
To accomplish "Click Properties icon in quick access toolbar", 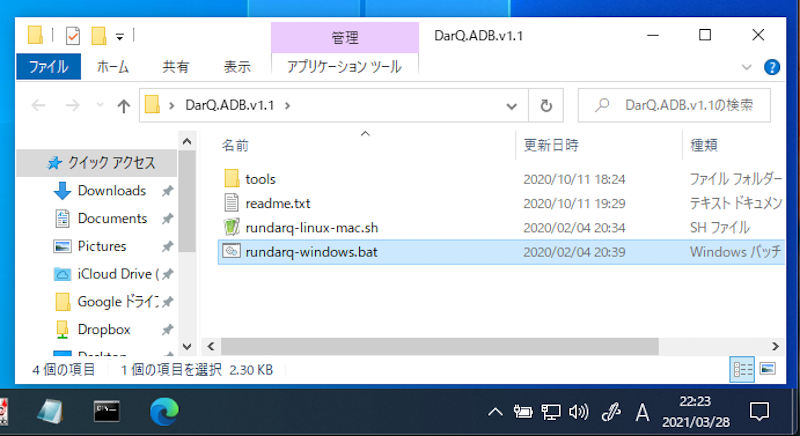I will 72,36.
